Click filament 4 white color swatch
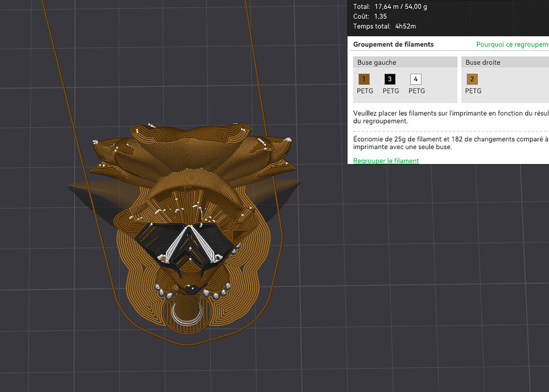Image resolution: width=549 pixels, height=392 pixels. point(416,79)
